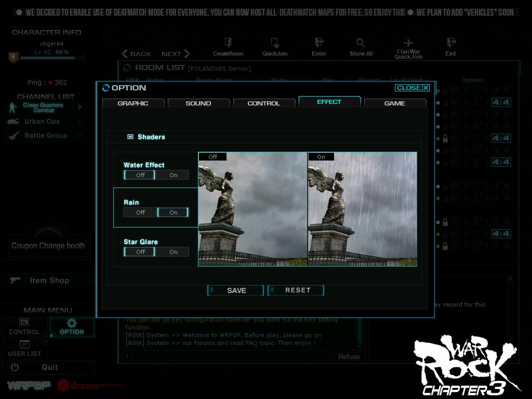Turn Water Effect On
The width and height of the screenshot is (532, 399).
173,175
